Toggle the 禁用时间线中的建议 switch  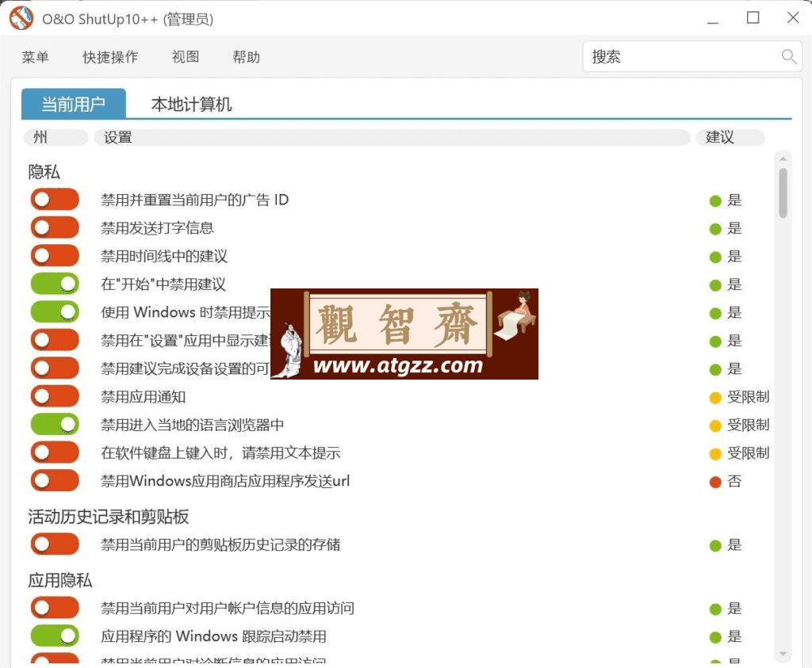55,256
